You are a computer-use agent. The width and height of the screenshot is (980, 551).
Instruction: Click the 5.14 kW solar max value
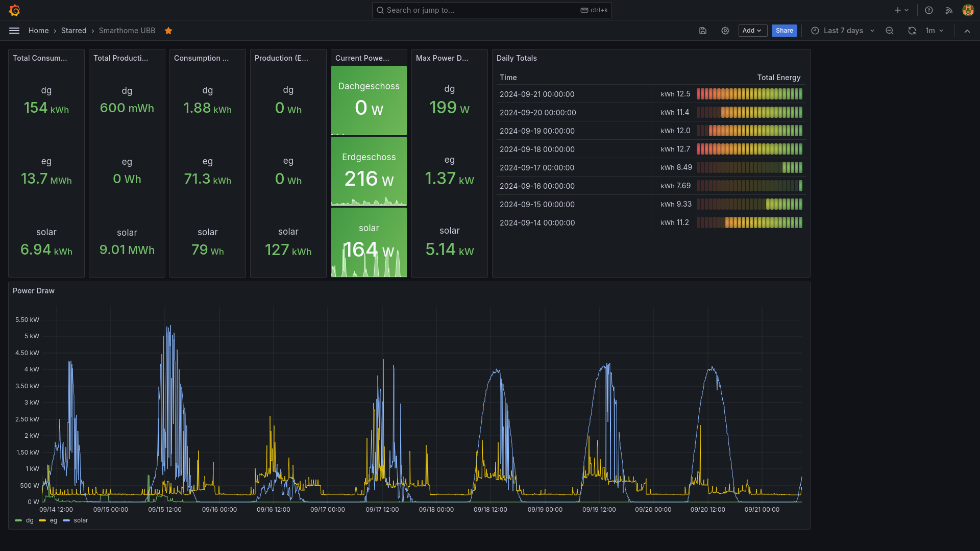click(x=450, y=249)
